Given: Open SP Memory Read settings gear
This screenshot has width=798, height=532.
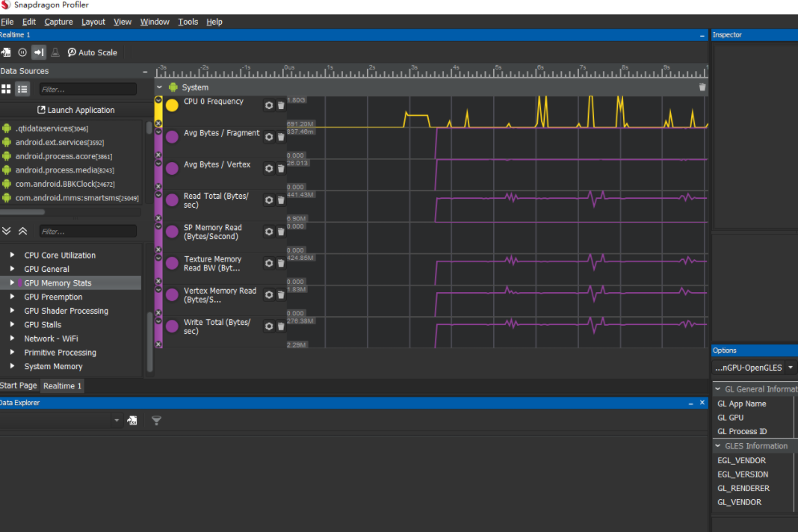Looking at the screenshot, I should [x=269, y=232].
